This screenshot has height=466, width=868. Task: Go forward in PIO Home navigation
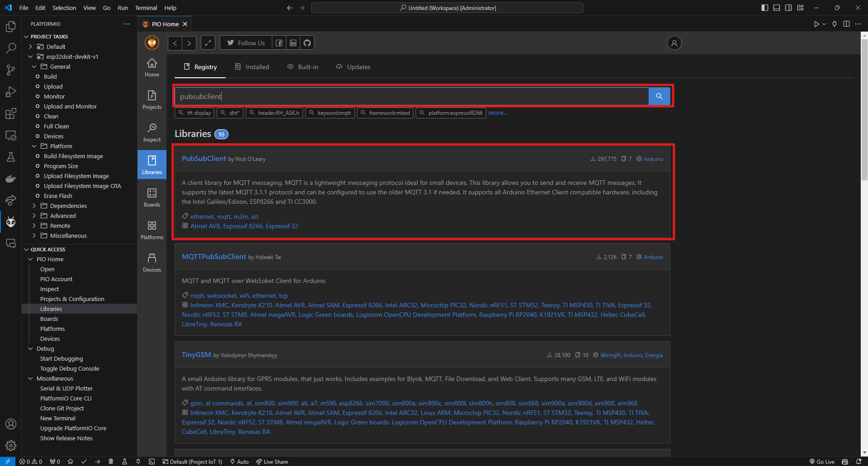tap(189, 43)
